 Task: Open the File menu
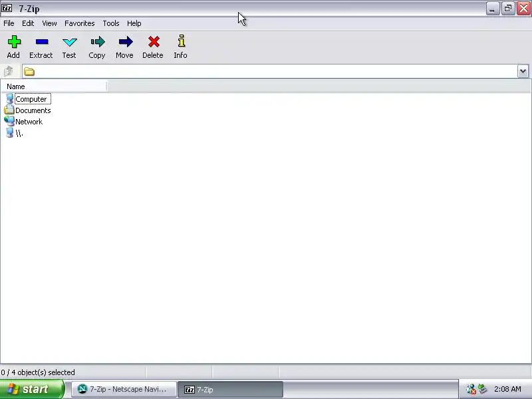click(x=9, y=23)
